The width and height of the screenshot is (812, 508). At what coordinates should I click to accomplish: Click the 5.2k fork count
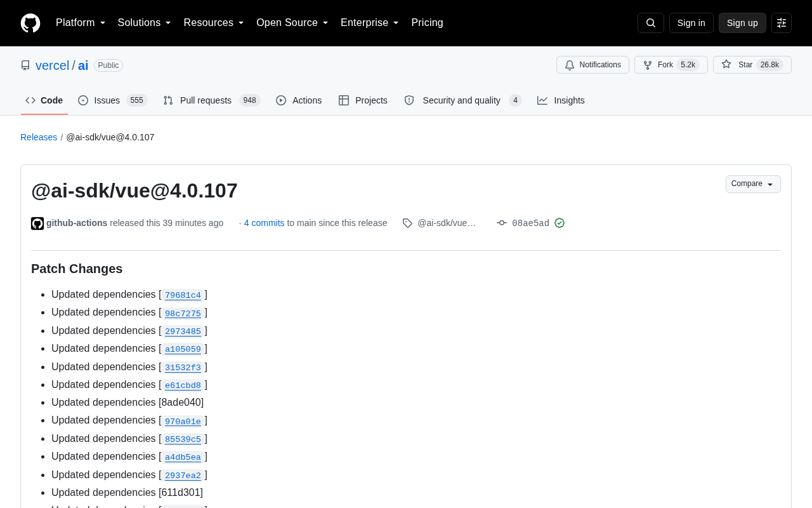tap(688, 65)
